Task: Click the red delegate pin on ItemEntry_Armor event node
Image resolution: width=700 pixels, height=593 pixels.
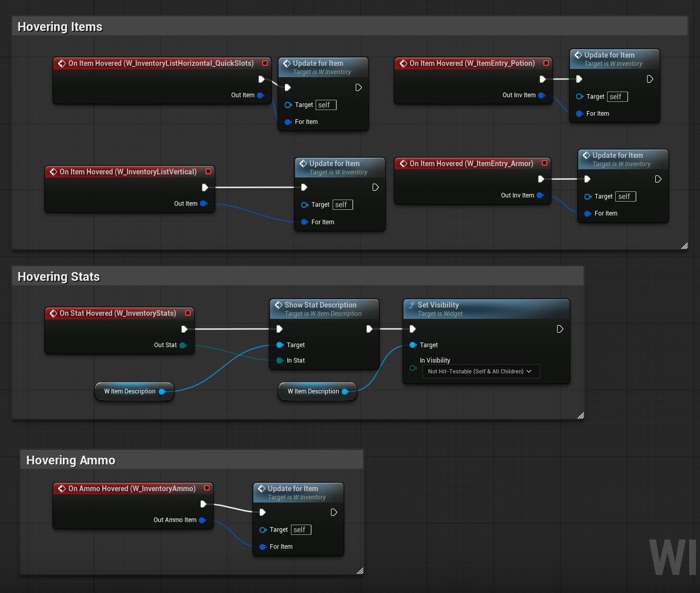Action: pyautogui.click(x=544, y=163)
